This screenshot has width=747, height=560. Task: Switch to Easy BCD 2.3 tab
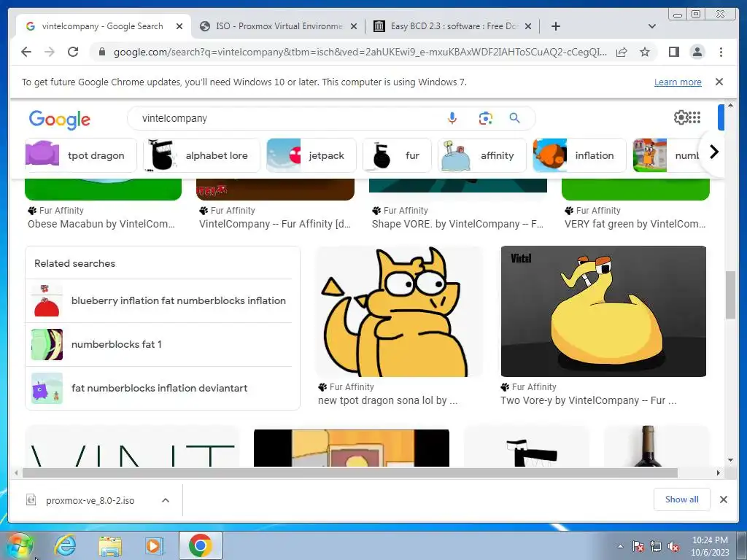point(454,26)
